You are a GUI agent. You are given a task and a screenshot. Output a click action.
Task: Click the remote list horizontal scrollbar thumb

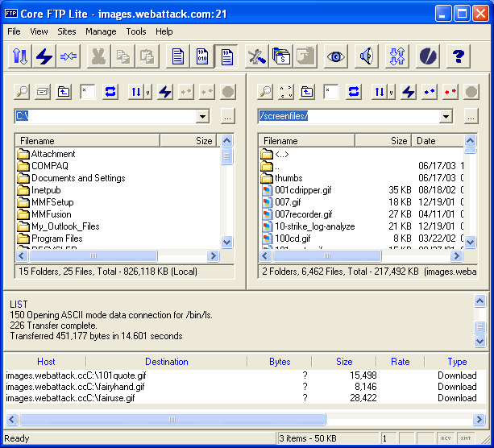click(x=327, y=255)
